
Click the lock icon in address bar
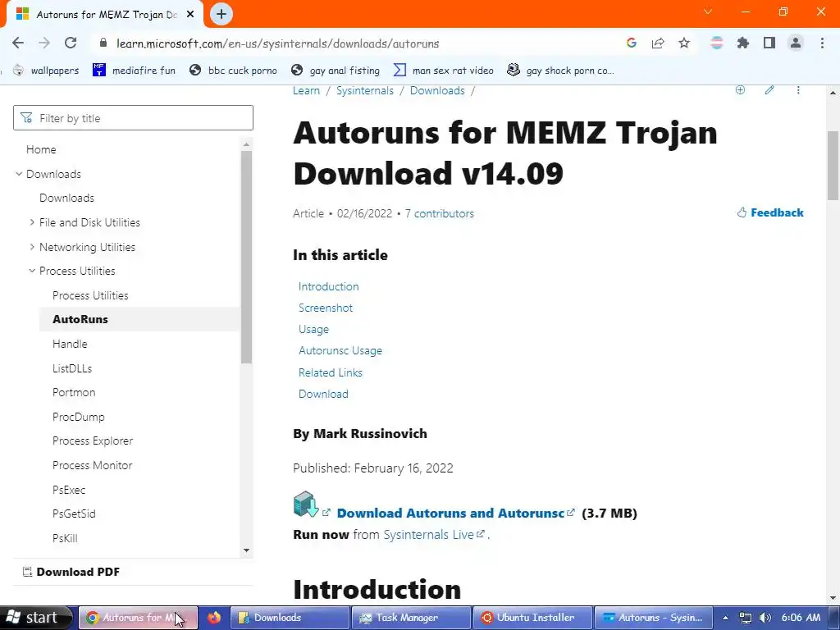coord(103,43)
